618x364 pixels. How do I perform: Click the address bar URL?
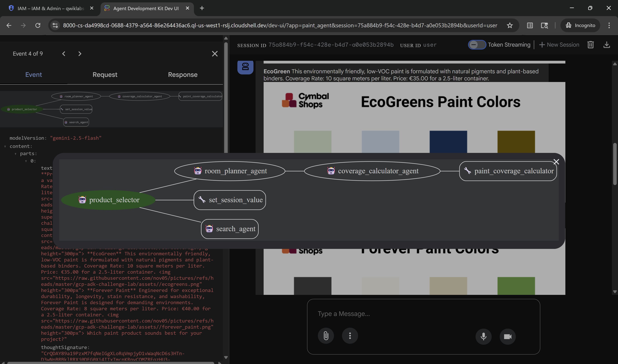click(280, 25)
